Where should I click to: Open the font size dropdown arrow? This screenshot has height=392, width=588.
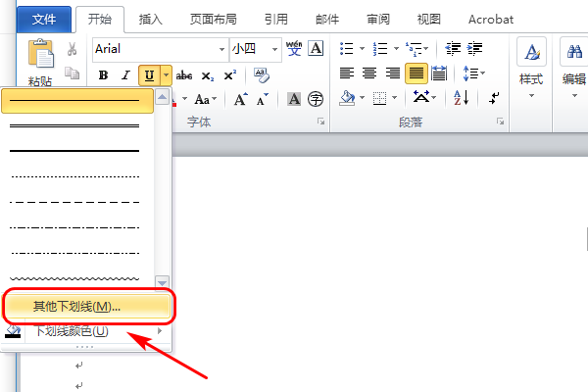274,49
